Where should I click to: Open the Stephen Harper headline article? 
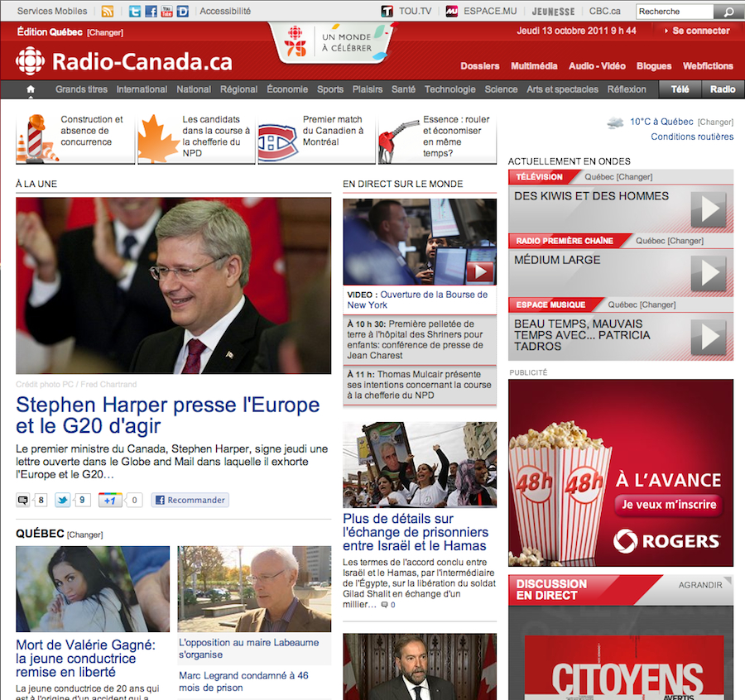tap(168, 415)
